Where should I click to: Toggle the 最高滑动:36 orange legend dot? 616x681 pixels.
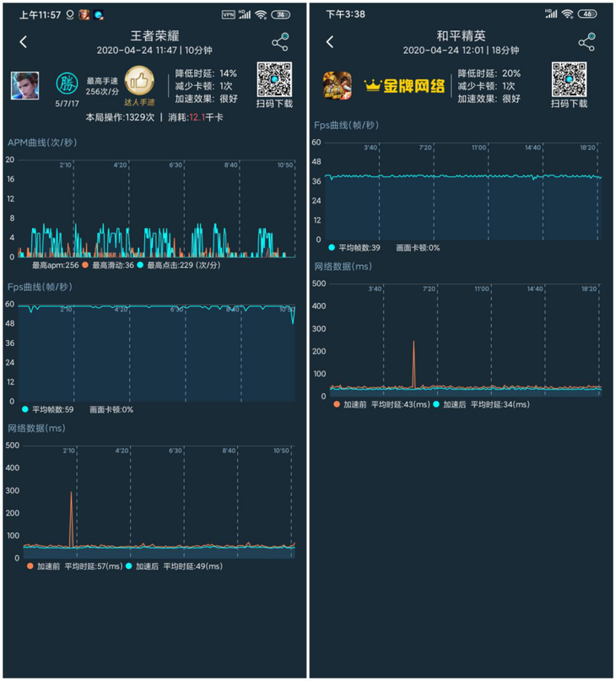tap(85, 266)
